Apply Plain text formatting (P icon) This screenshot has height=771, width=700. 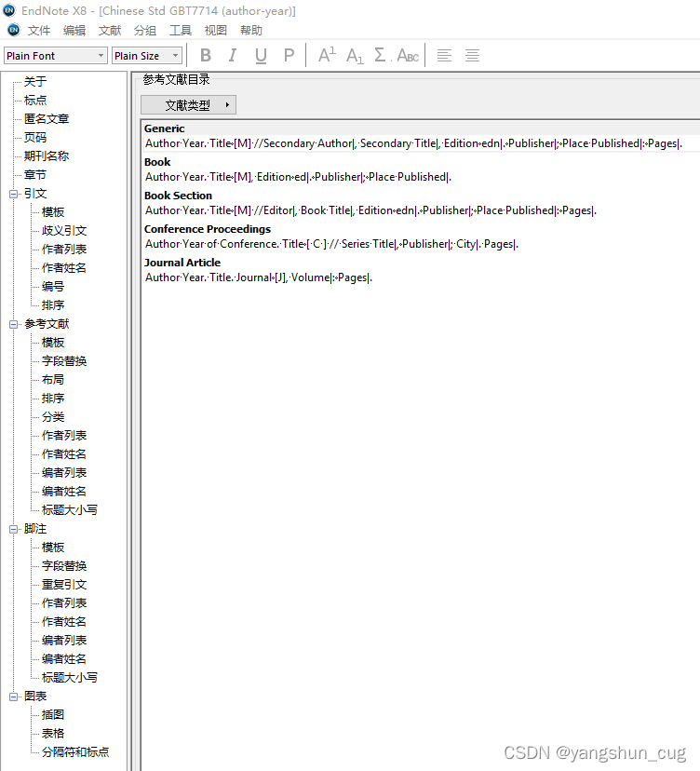(x=289, y=55)
